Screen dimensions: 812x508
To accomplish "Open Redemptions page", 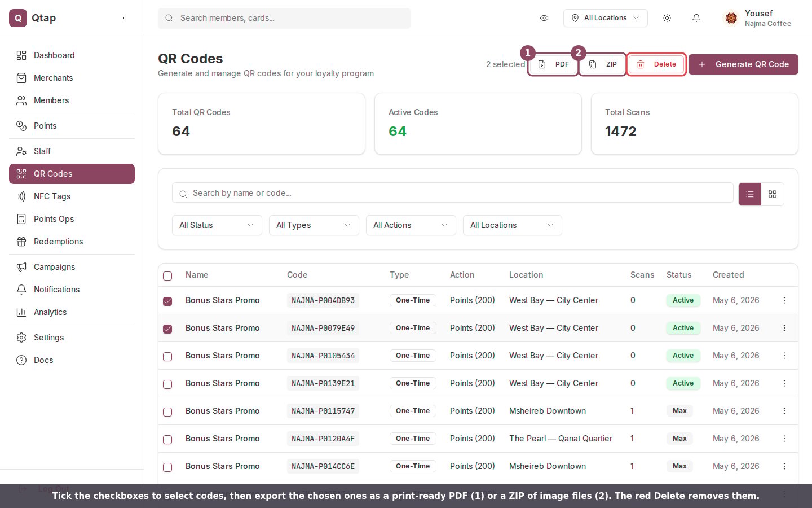I will 72,242.
